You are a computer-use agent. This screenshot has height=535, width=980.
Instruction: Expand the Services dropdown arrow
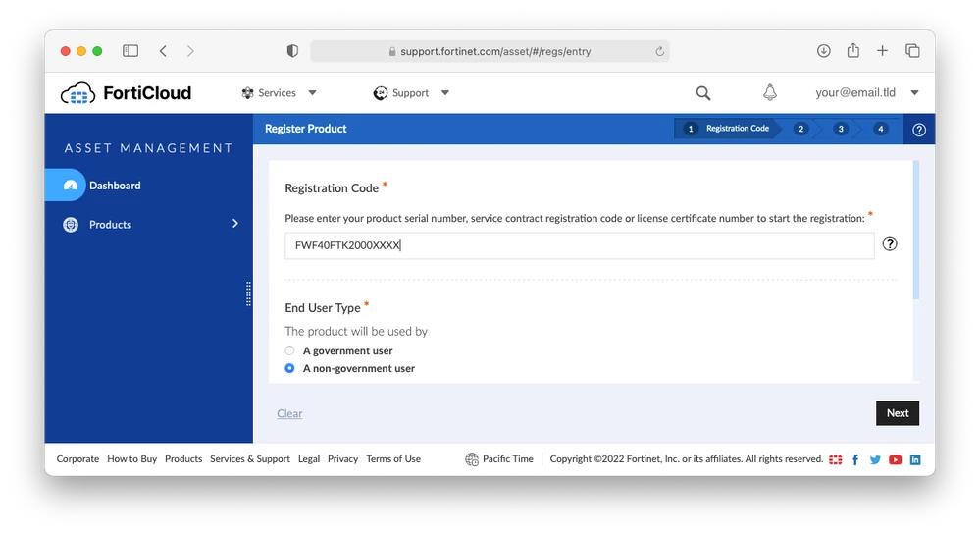coord(312,93)
